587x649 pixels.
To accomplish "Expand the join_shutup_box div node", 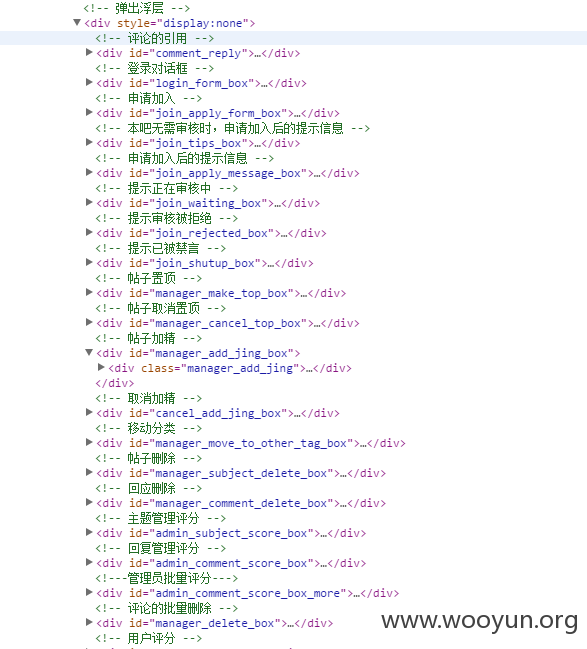I will point(89,262).
